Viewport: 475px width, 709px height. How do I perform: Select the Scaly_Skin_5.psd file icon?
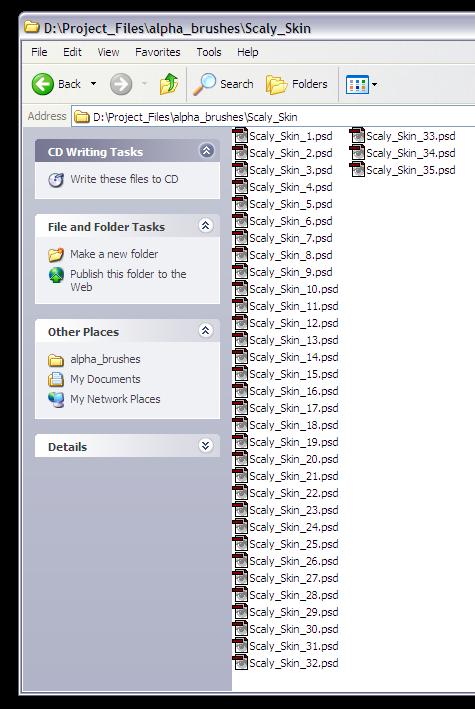240,204
